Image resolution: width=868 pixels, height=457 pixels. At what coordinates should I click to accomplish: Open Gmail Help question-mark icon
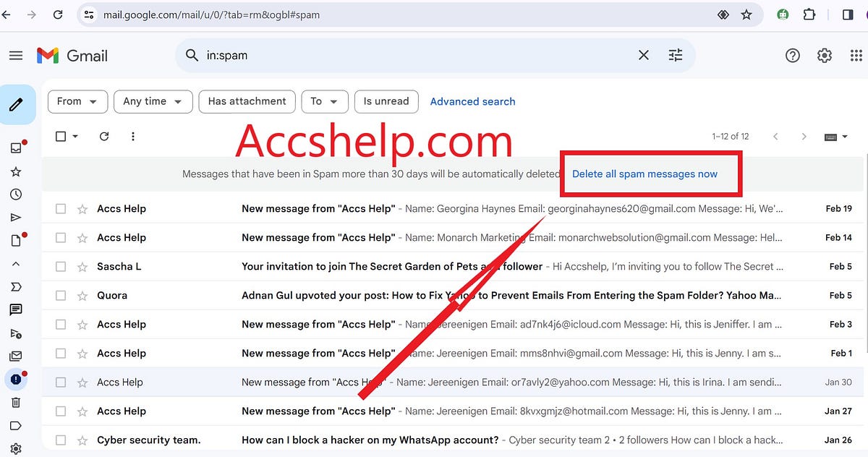pyautogui.click(x=793, y=55)
